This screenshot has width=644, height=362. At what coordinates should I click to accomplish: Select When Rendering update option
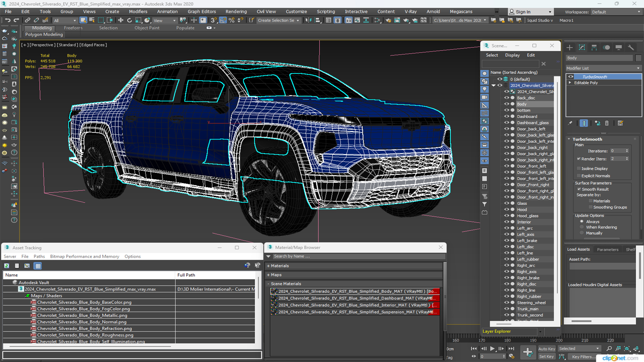coord(582,227)
